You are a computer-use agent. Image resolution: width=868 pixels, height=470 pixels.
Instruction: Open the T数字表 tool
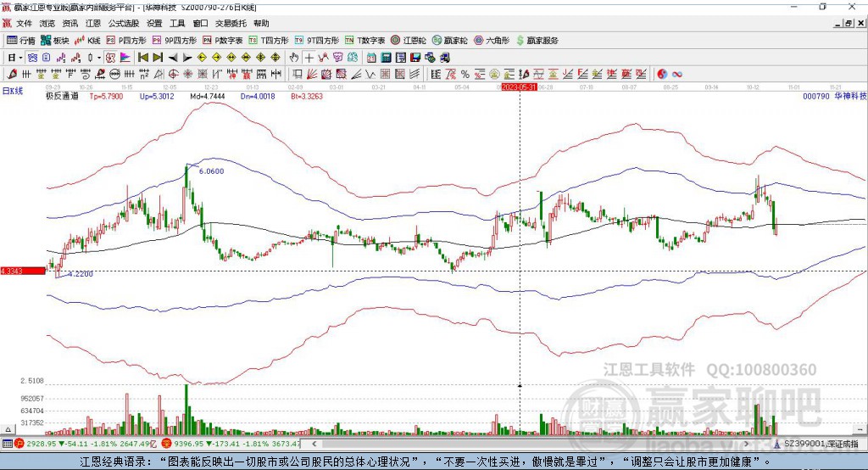[364, 41]
